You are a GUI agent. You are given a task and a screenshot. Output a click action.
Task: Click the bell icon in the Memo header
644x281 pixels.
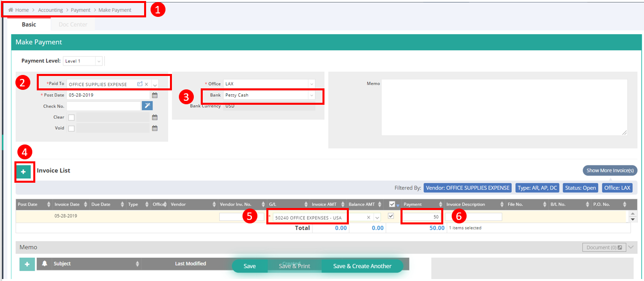(x=44, y=264)
